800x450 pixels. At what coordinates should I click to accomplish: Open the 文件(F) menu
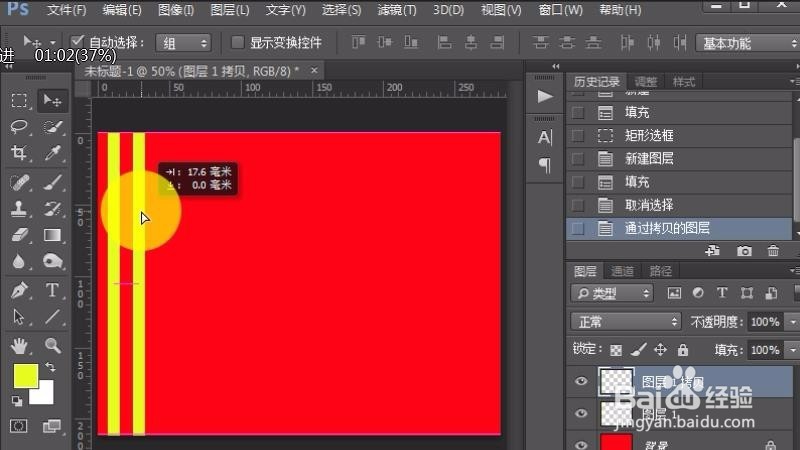pyautogui.click(x=66, y=10)
